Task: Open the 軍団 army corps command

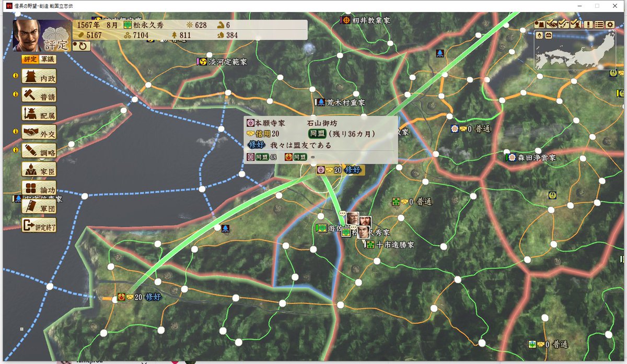Action: [x=39, y=207]
